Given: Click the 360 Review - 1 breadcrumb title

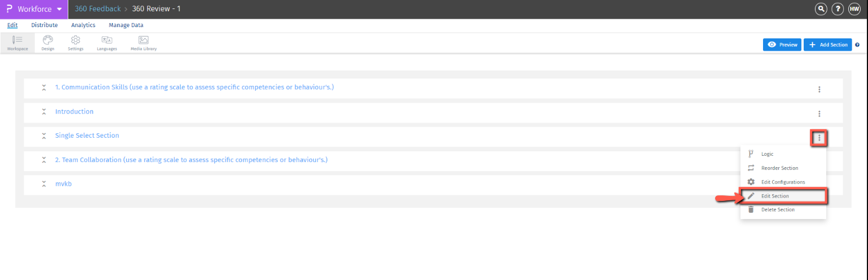Looking at the screenshot, I should (156, 9).
